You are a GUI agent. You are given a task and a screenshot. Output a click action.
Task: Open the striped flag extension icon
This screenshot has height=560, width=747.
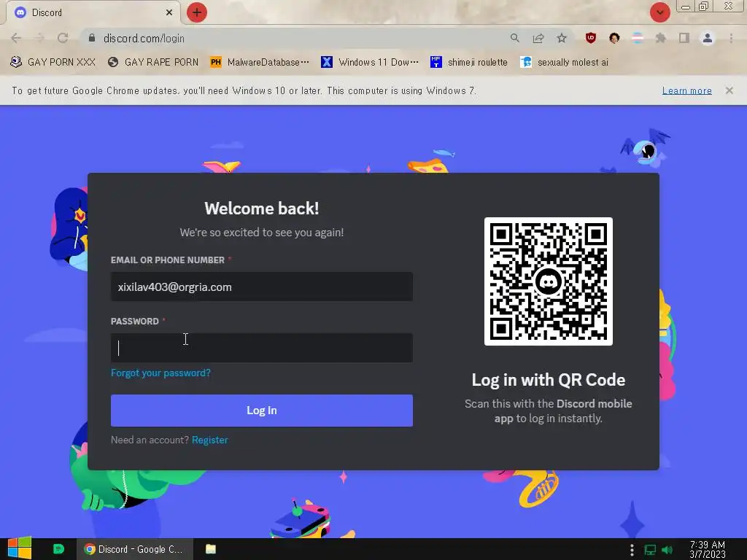coord(638,38)
